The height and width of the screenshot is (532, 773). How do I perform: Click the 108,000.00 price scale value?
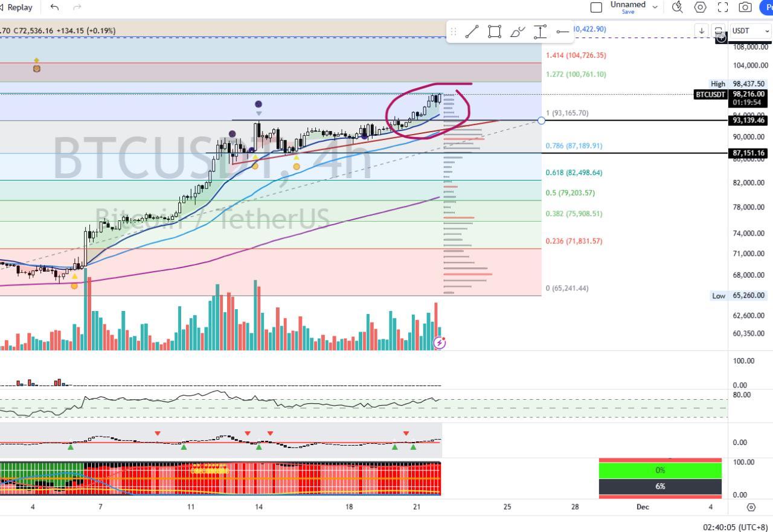[751, 47]
